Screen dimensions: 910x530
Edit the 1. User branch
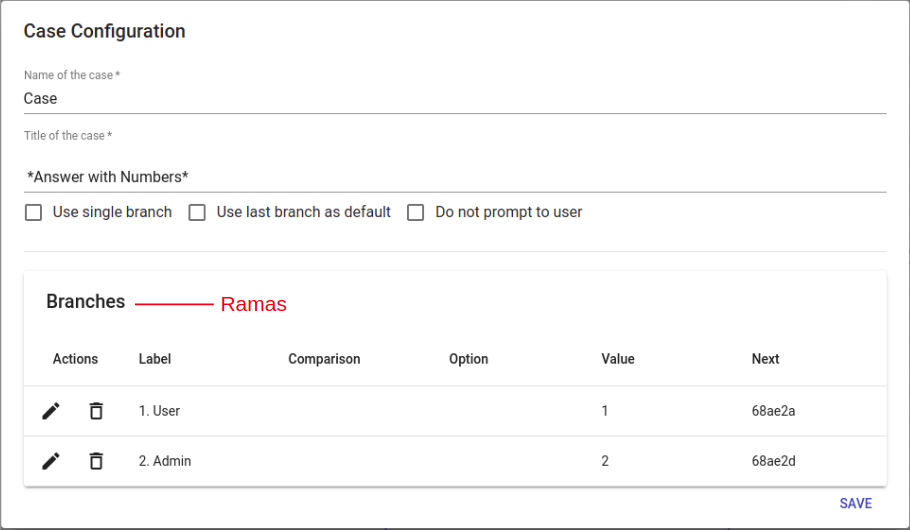[51, 411]
